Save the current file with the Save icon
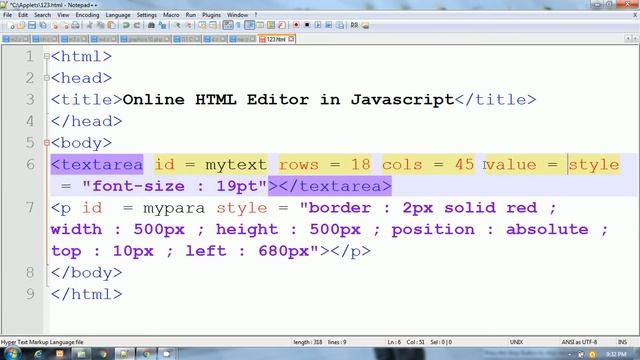 click(31, 25)
